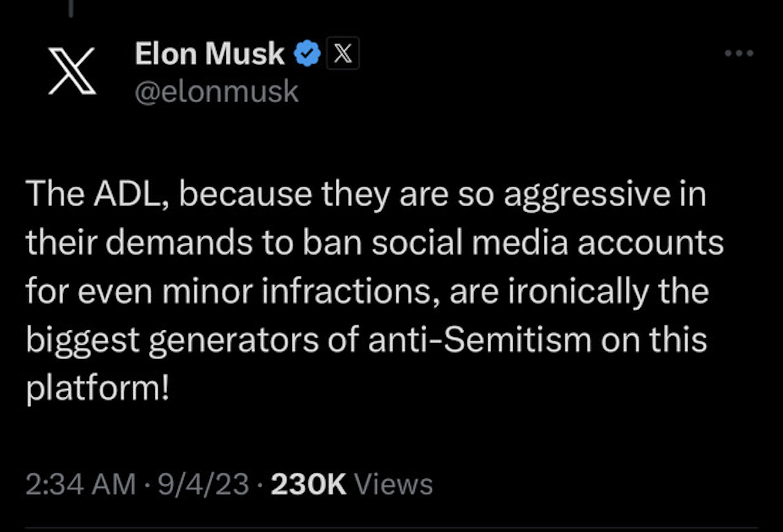Open the Elon Musk display name
The width and height of the screenshot is (783, 532).
coord(209,54)
